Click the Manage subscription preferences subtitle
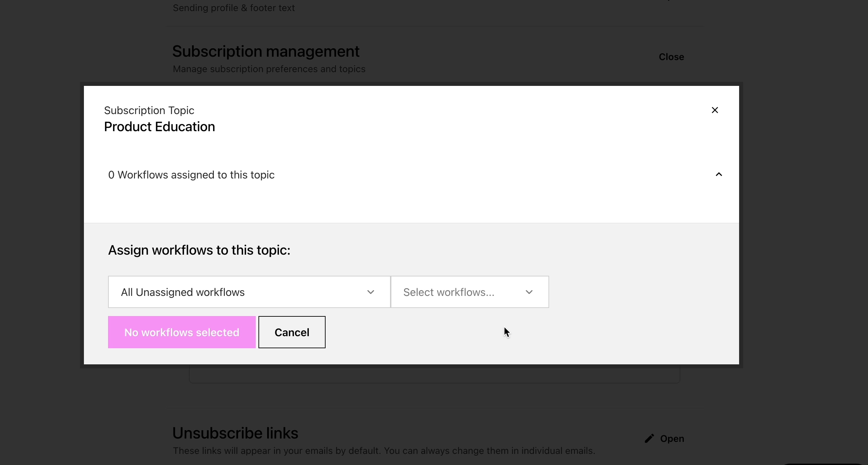 pos(269,69)
